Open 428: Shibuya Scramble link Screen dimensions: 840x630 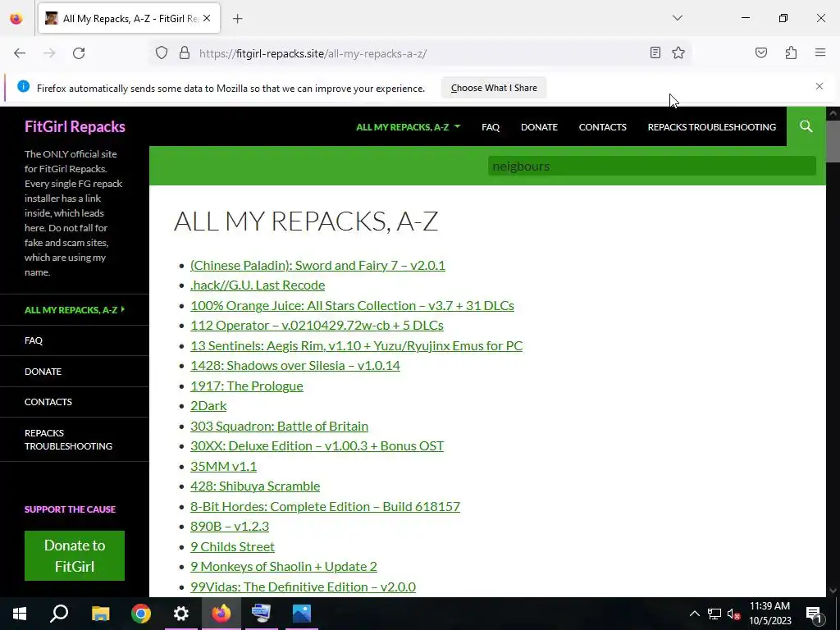pos(255,486)
